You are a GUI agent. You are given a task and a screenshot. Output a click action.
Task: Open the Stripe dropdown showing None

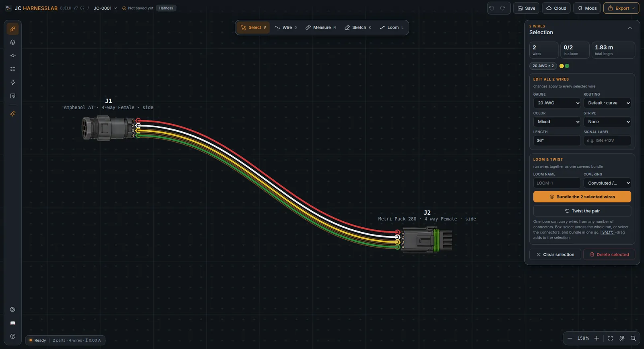pos(607,122)
